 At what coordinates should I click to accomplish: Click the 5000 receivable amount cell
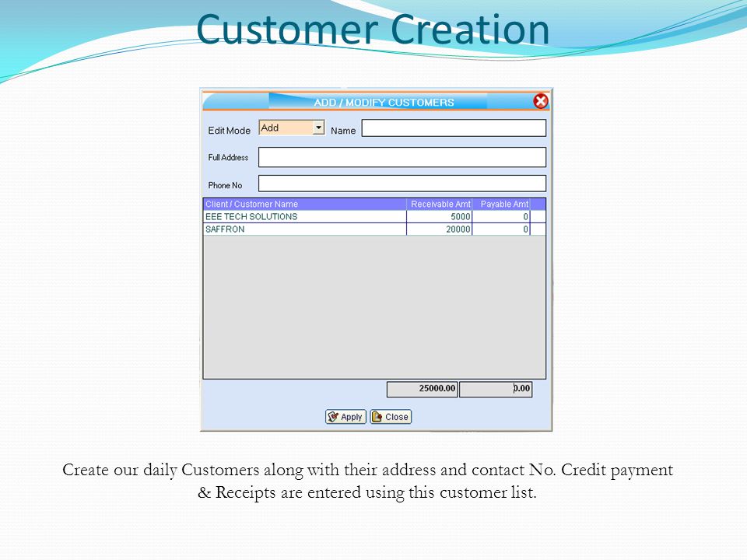439,217
